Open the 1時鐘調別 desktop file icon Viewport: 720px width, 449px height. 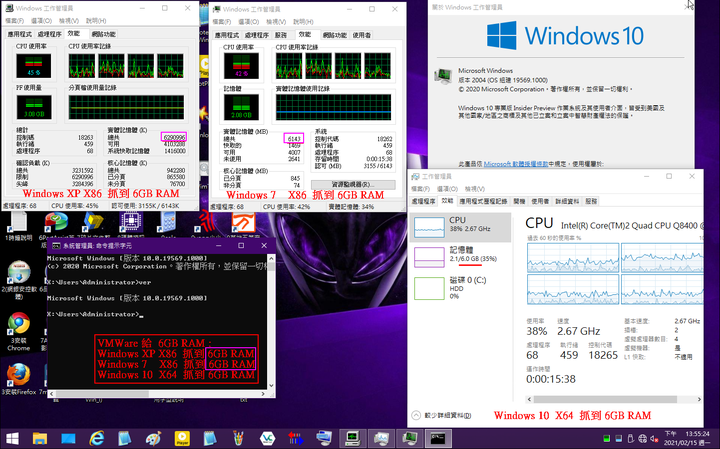(x=18, y=227)
